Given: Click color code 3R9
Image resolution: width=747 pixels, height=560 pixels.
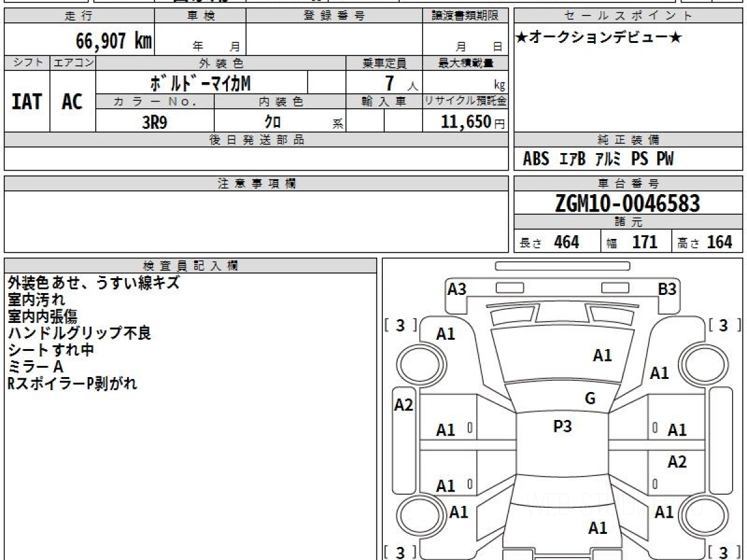Looking at the screenshot, I should tap(155, 122).
